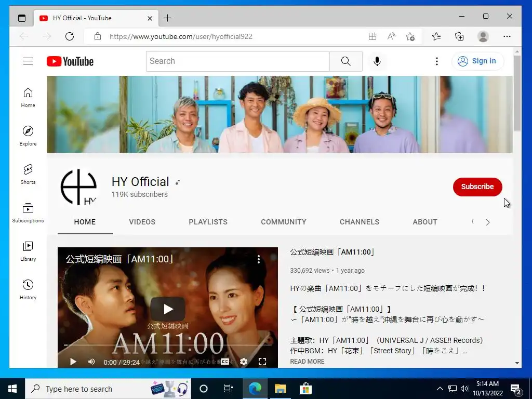This screenshot has width=532, height=399.
Task: Click the scrollbar down arrow
Action: click(x=517, y=363)
